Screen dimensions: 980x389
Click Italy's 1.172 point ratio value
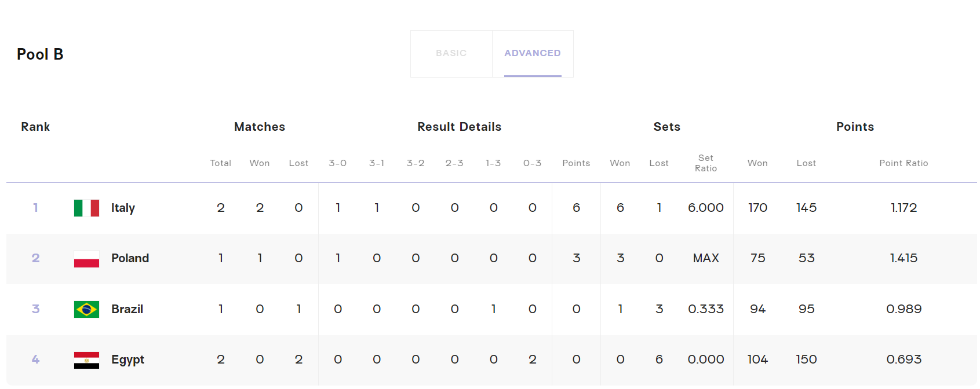pyautogui.click(x=903, y=208)
